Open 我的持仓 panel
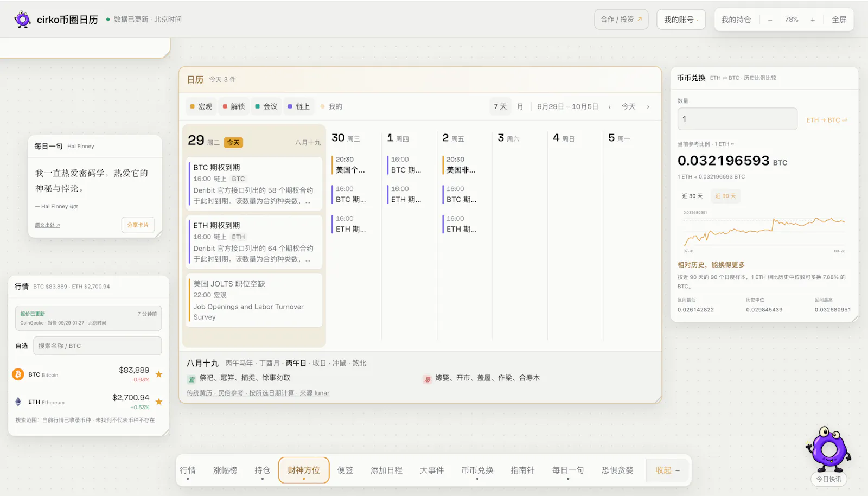 coord(736,20)
